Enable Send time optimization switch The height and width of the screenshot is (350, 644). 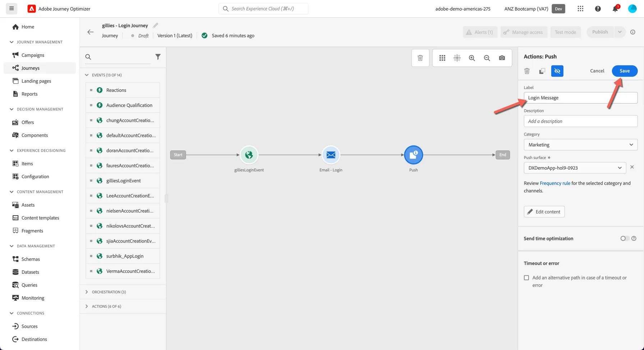click(625, 238)
